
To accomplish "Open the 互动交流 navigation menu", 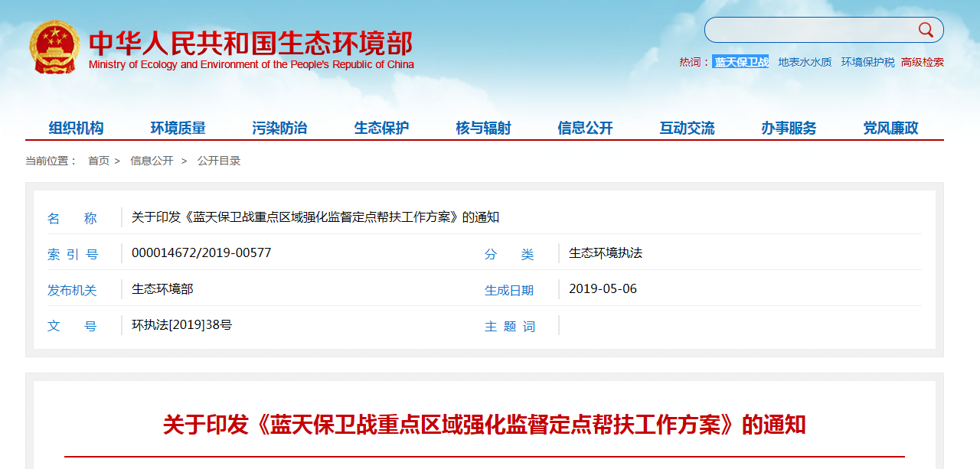I will [688, 128].
